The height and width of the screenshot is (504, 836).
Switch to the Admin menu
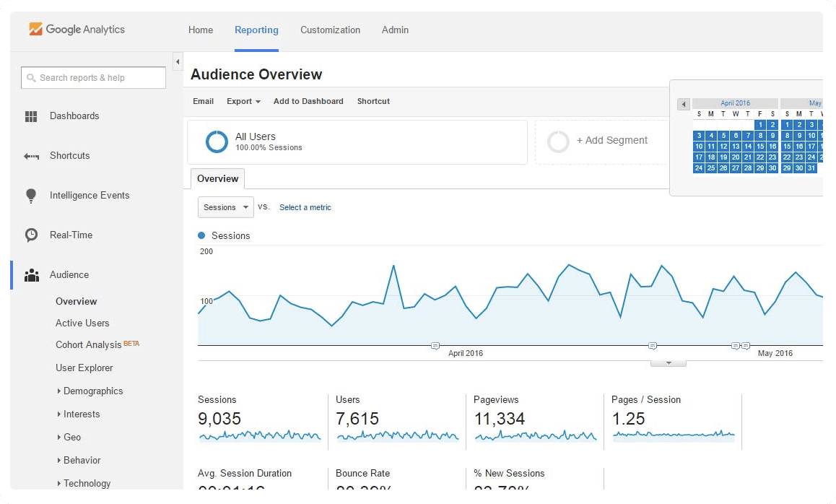395,30
